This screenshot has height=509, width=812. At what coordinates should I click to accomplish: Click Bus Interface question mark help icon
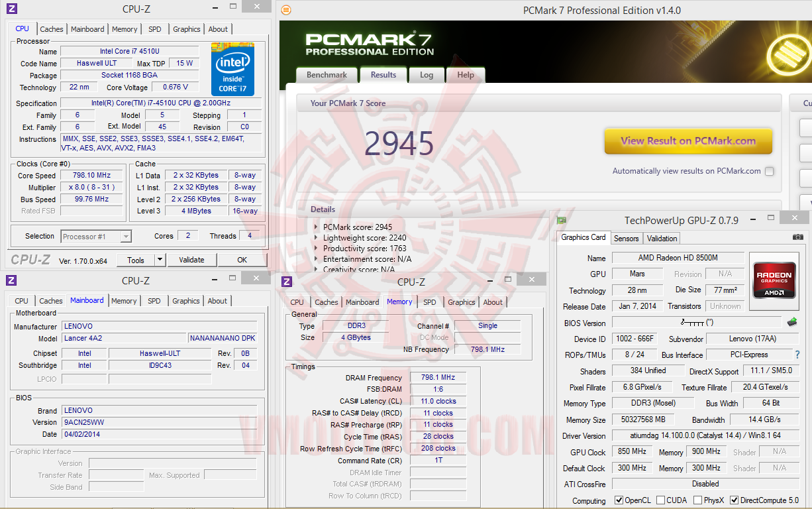tap(797, 355)
